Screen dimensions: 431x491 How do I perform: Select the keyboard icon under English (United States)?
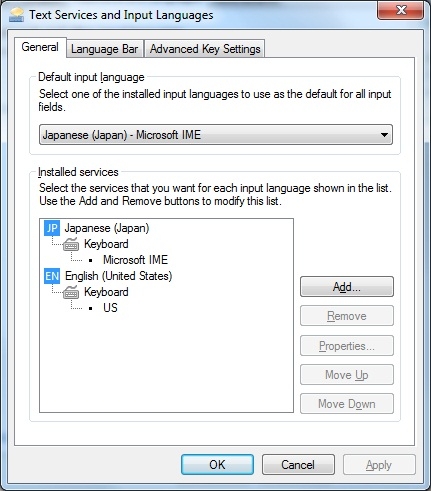pos(71,292)
